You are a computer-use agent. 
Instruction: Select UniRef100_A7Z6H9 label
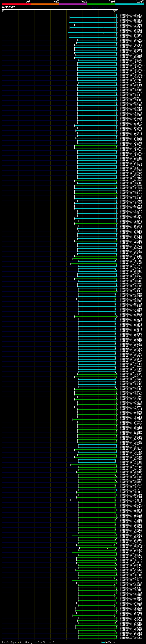(x=131, y=517)
